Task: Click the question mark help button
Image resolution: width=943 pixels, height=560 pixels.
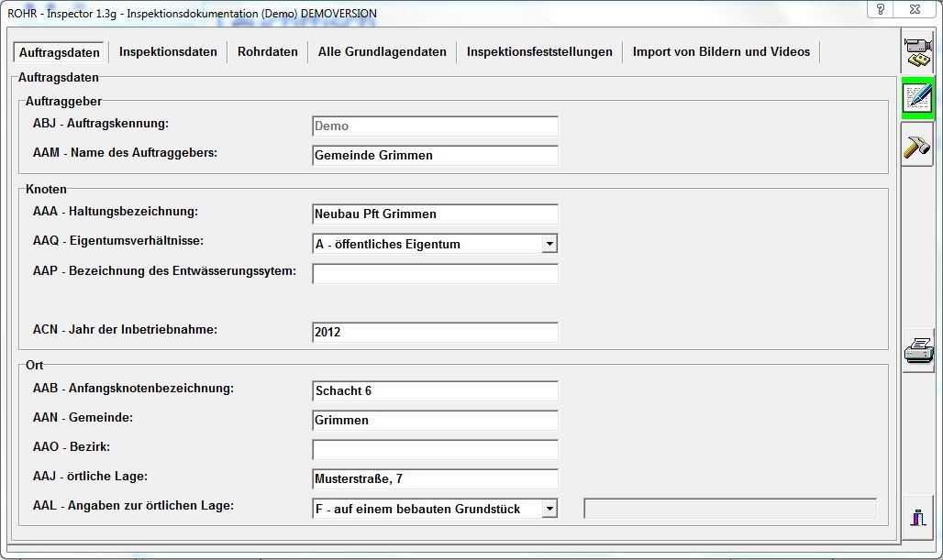Action: [881, 9]
